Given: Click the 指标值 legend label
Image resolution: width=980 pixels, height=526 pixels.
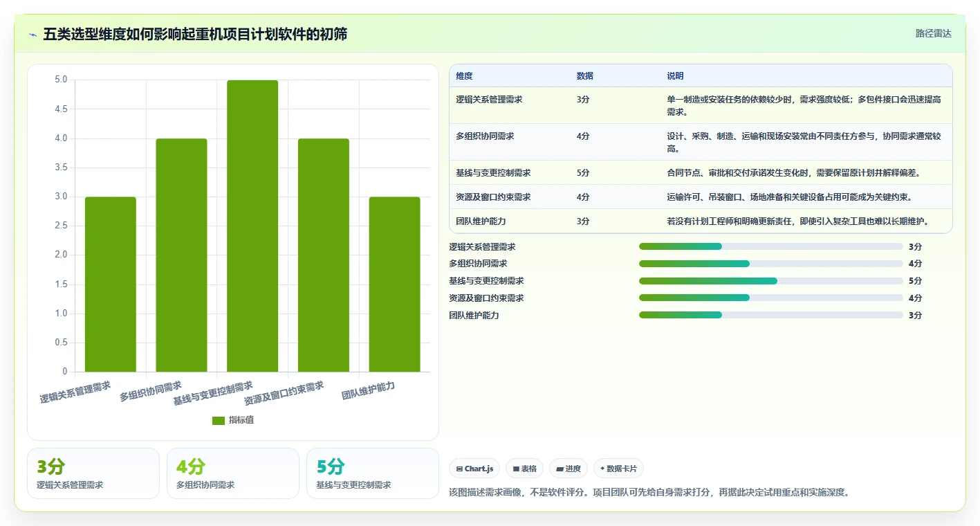Looking at the screenshot, I should (241, 420).
